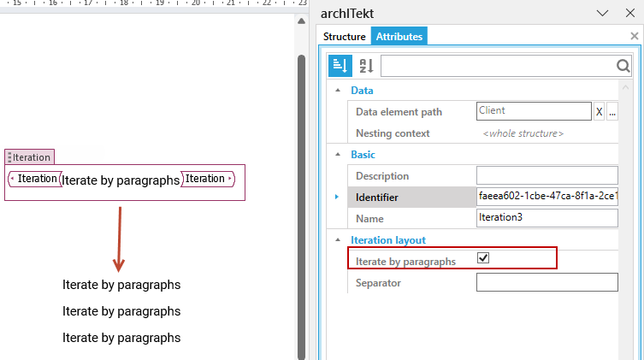Close the archITekt task pane
Screen dimensions: 644x360
(630, 13)
